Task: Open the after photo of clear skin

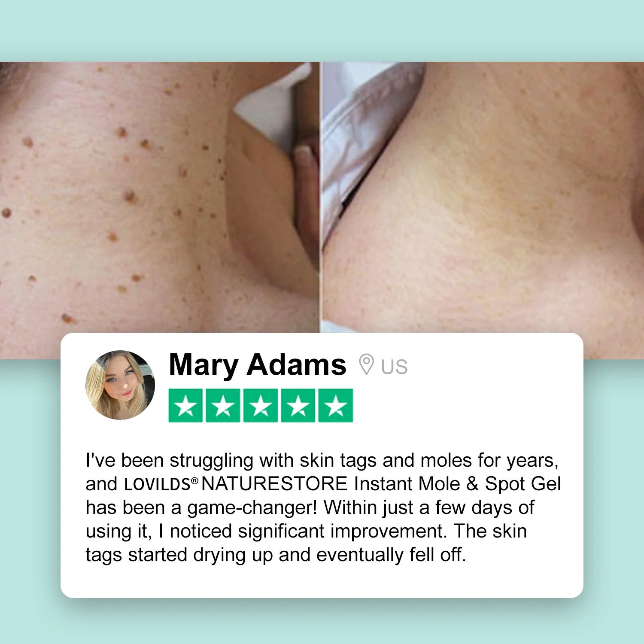Action: pyautogui.click(x=483, y=197)
